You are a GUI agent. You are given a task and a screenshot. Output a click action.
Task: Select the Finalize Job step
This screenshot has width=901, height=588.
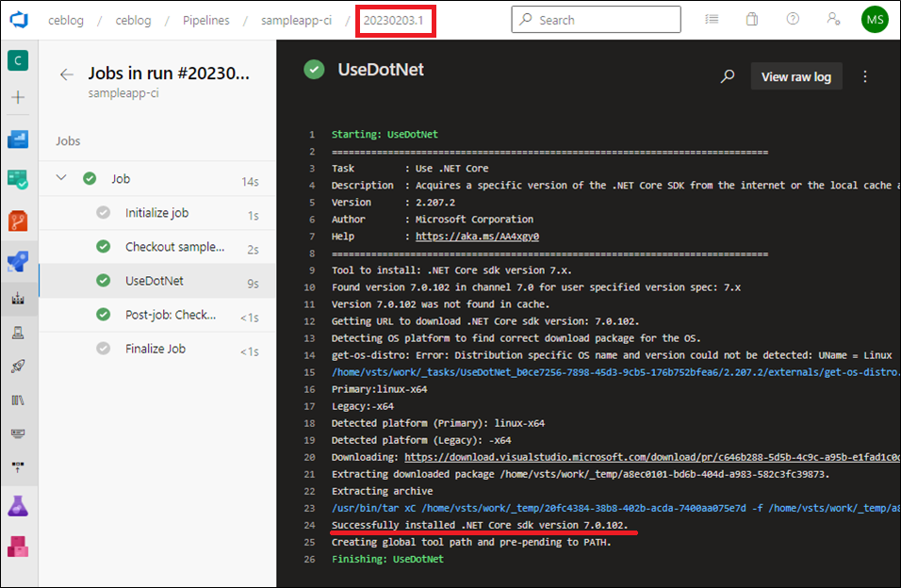[157, 349]
